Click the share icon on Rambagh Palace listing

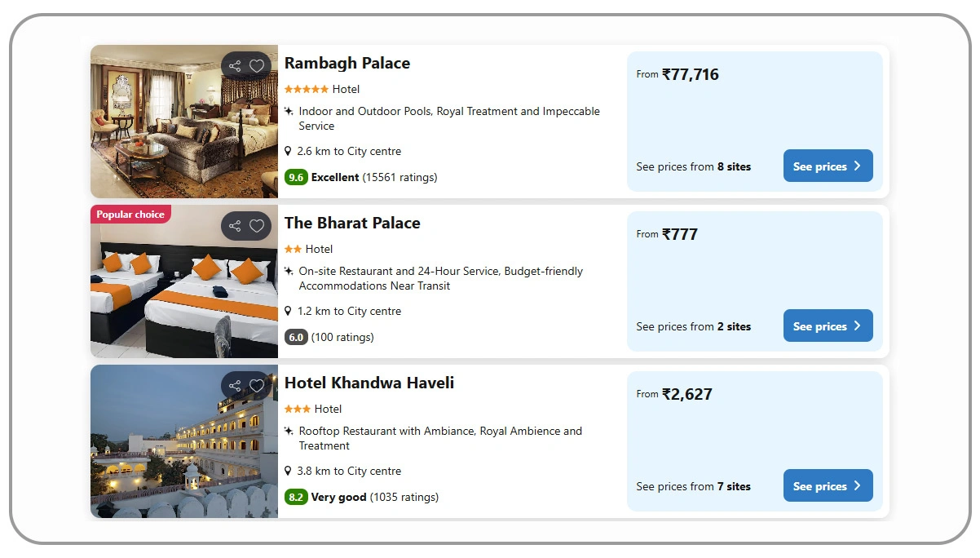click(235, 65)
